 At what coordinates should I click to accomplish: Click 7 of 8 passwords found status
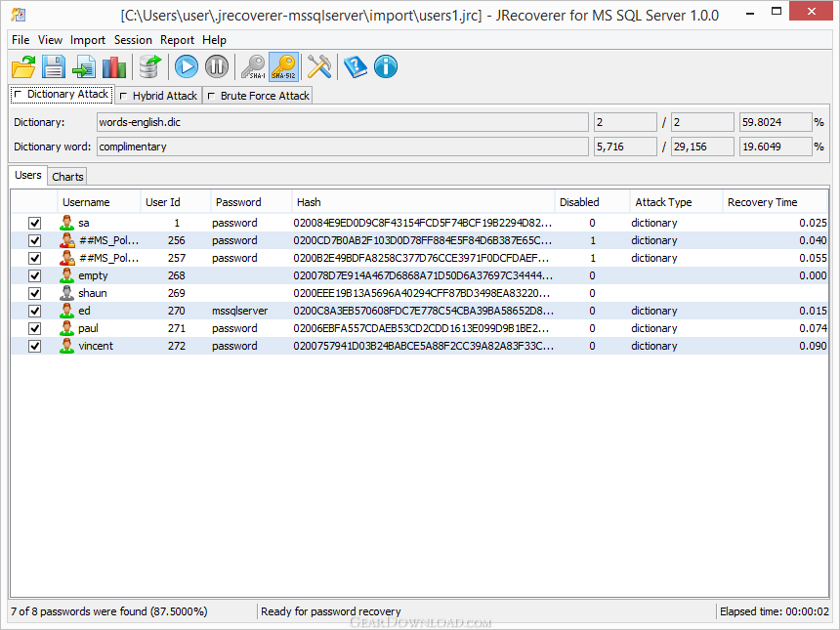109,611
